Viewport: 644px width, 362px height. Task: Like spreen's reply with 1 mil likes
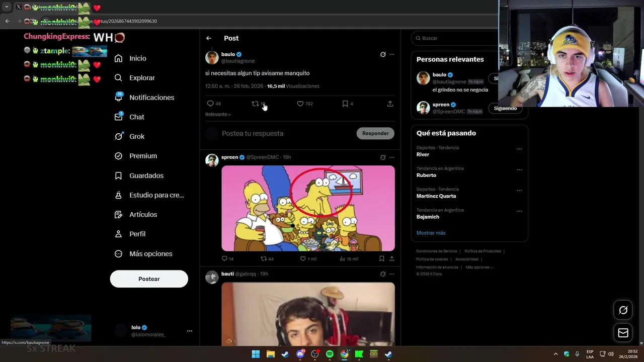pos(303,258)
